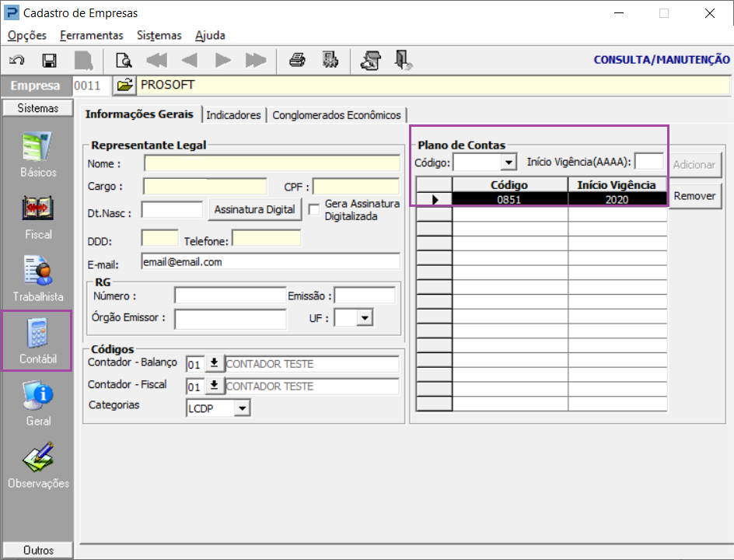The height and width of the screenshot is (560, 734).
Task: Open the search preview magnifier icon
Action: (124, 61)
